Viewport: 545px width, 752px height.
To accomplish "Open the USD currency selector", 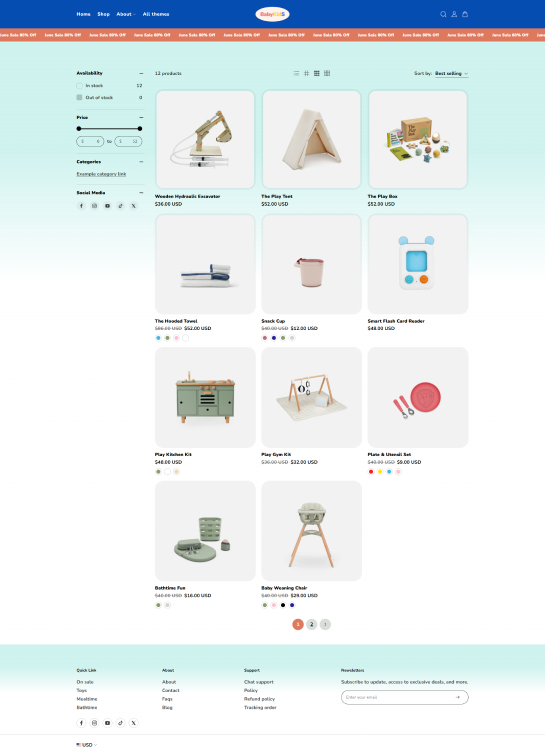I will point(86,745).
